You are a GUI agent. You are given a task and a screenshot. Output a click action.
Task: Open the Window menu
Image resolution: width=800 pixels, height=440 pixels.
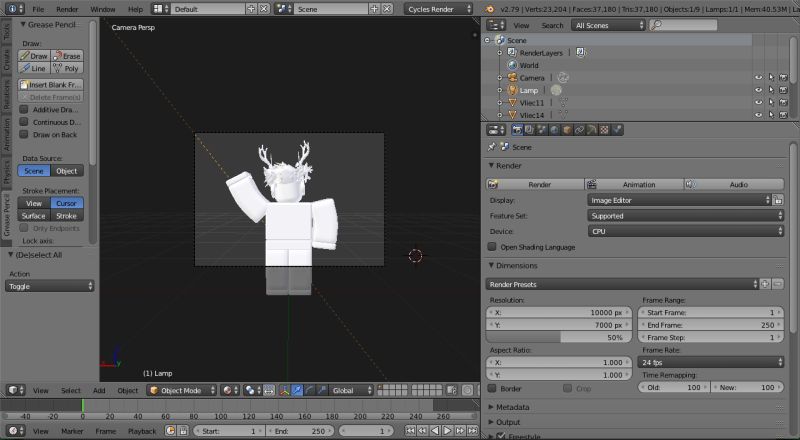click(x=103, y=9)
